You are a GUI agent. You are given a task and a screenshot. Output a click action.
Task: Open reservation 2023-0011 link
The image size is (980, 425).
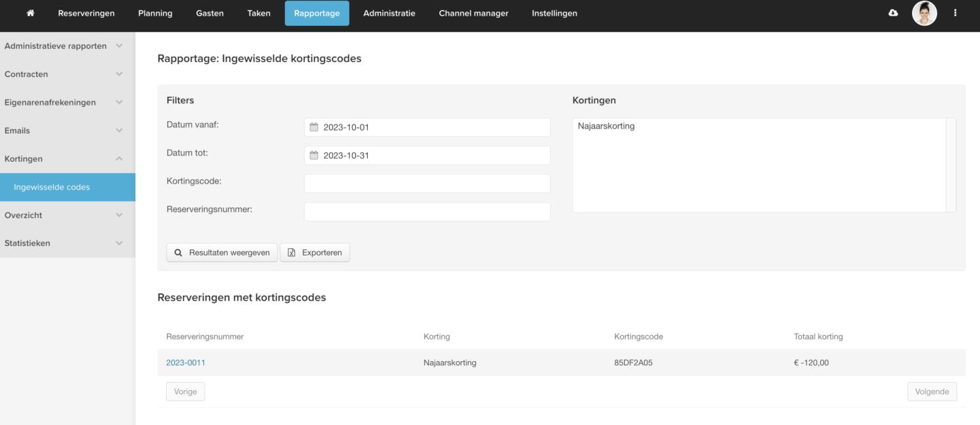(186, 362)
